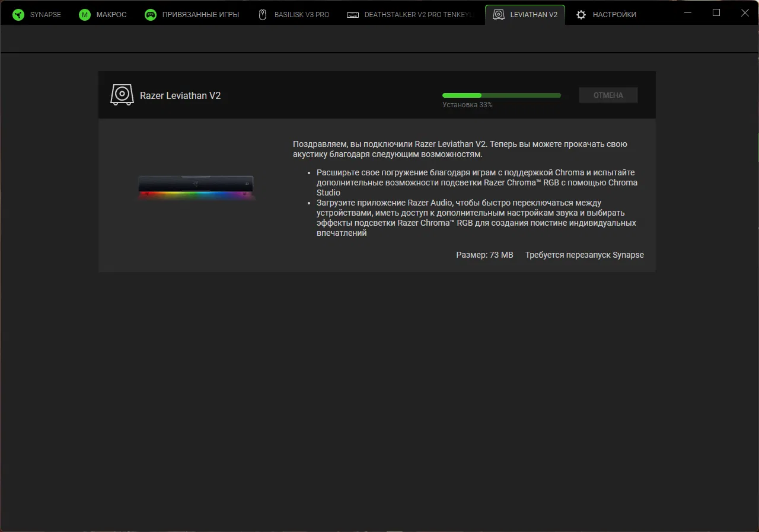The image size is (759, 532).
Task: Cancel installation with the ОТМЕНА button
Action: pyautogui.click(x=608, y=95)
